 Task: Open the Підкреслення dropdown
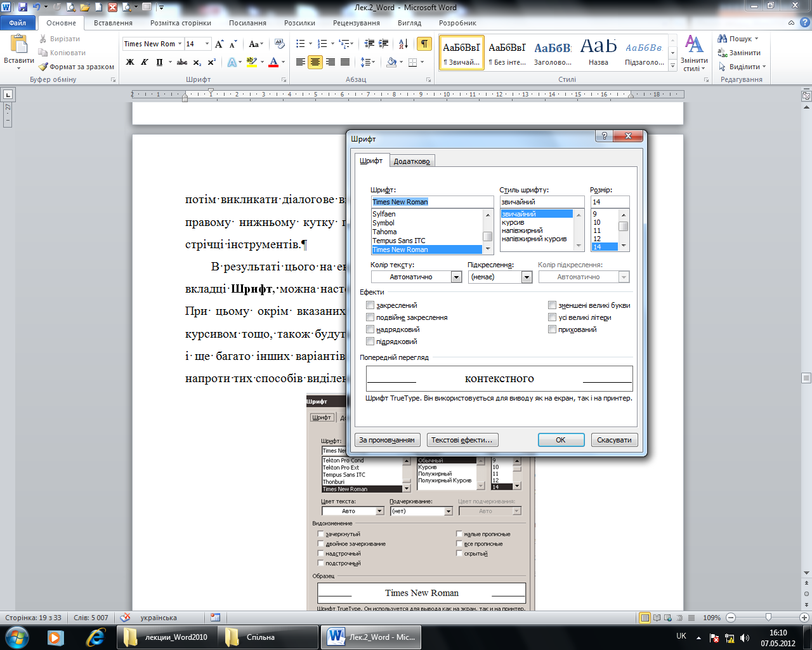[x=527, y=277]
